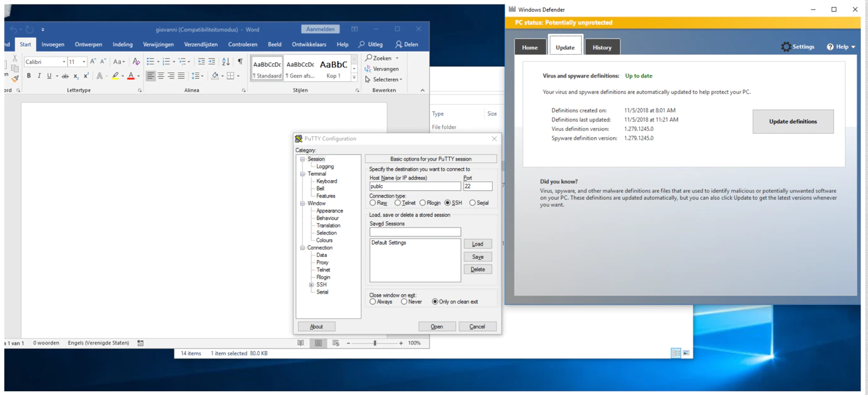The image size is (868, 395).
Task: Set close window on exit to Never
Action: pyautogui.click(x=404, y=302)
